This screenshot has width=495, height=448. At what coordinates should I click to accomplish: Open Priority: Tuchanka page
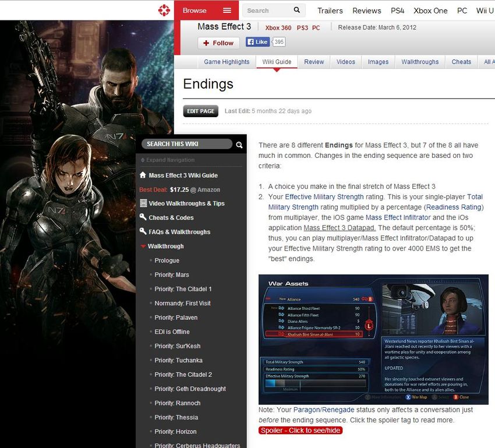pyautogui.click(x=178, y=360)
